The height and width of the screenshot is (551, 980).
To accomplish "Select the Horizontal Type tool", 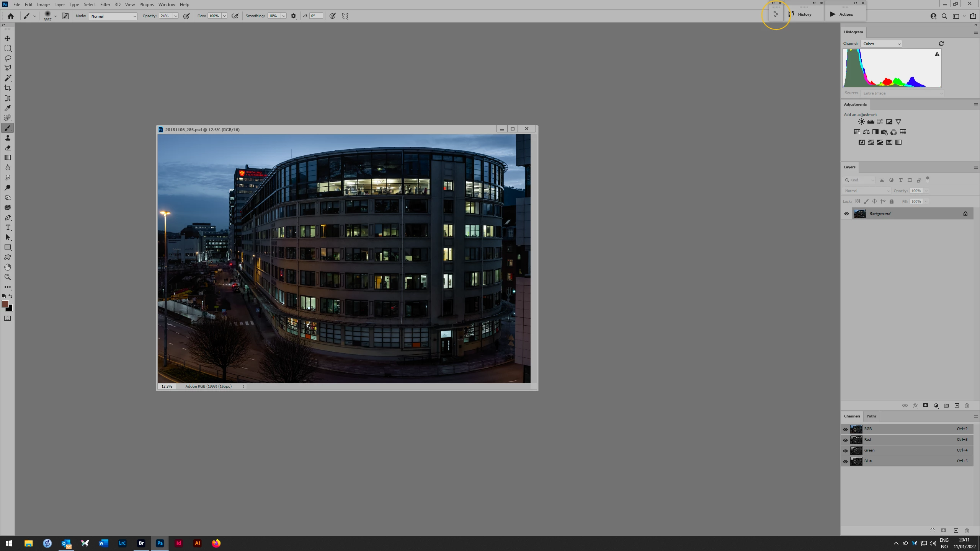I will tap(8, 228).
